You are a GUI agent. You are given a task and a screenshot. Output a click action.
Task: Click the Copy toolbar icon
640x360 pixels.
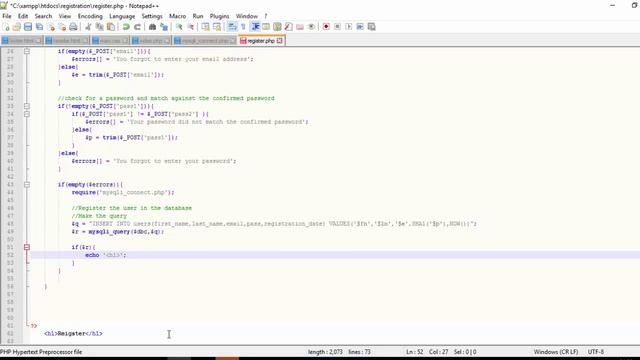[99, 27]
